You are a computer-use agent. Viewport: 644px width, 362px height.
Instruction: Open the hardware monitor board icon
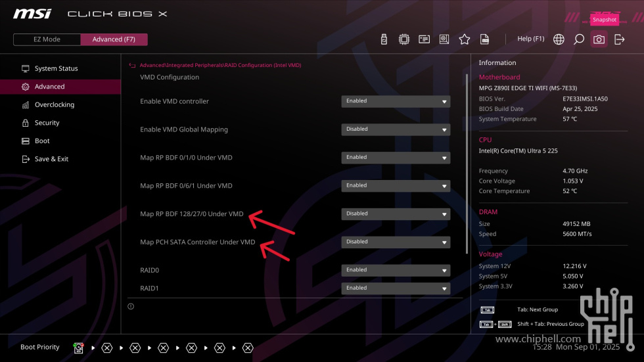pos(444,39)
